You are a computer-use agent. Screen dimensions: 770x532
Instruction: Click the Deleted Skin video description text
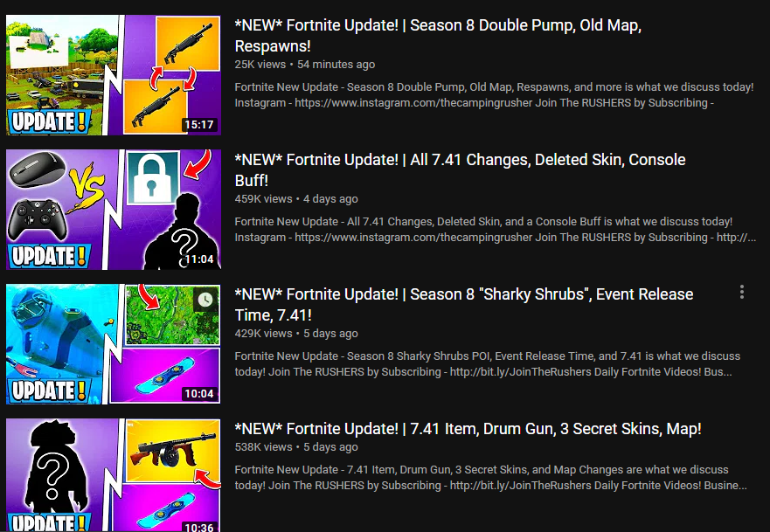coord(495,229)
